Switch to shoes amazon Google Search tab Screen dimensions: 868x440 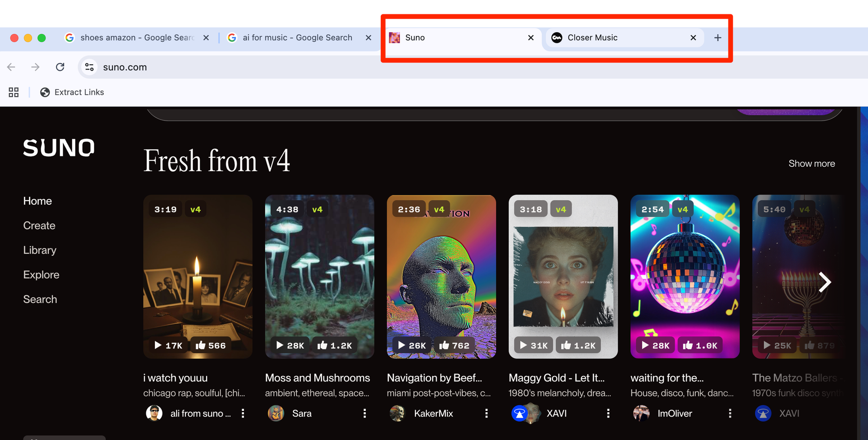[x=137, y=38]
